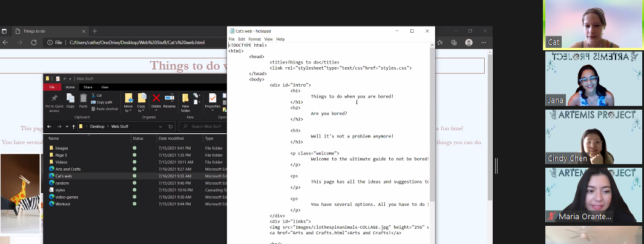The height and width of the screenshot is (244, 644).
Task: Click the red Delete icon in the ribbon
Action: coord(156,97)
